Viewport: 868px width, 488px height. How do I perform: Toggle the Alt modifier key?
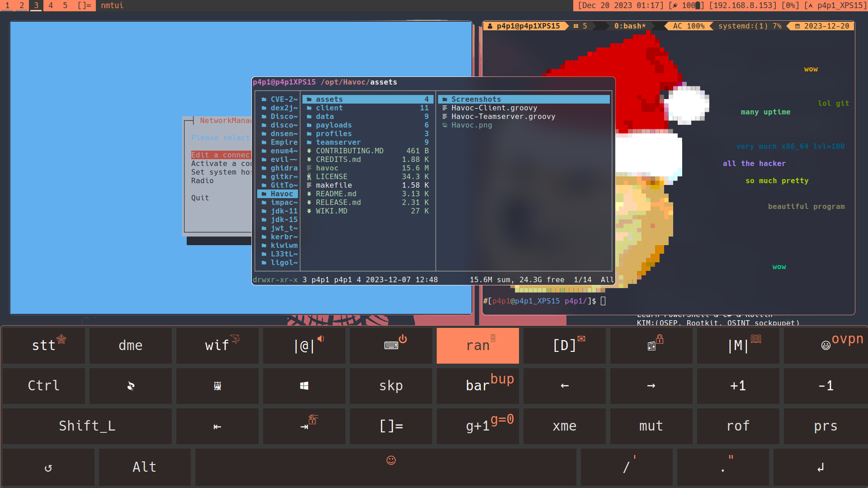coord(144,467)
